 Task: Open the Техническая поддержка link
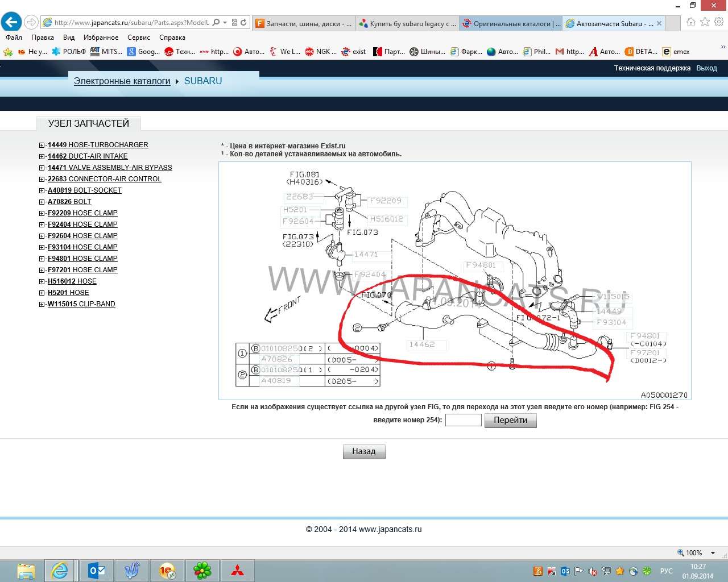[652, 68]
